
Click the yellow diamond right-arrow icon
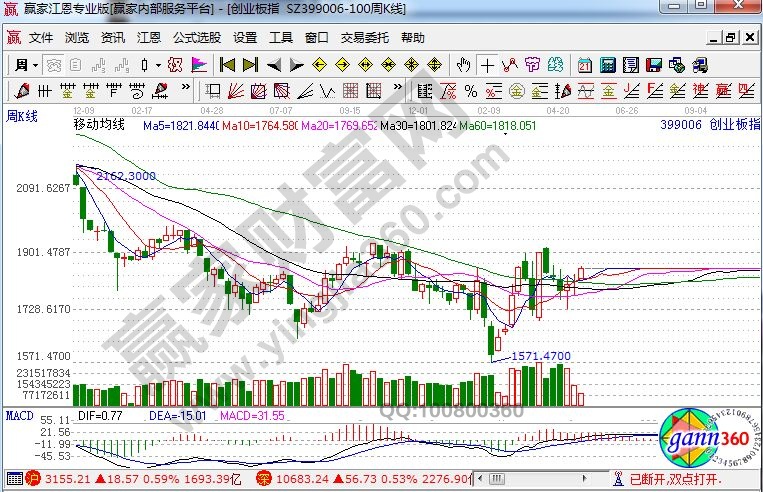[x=343, y=65]
